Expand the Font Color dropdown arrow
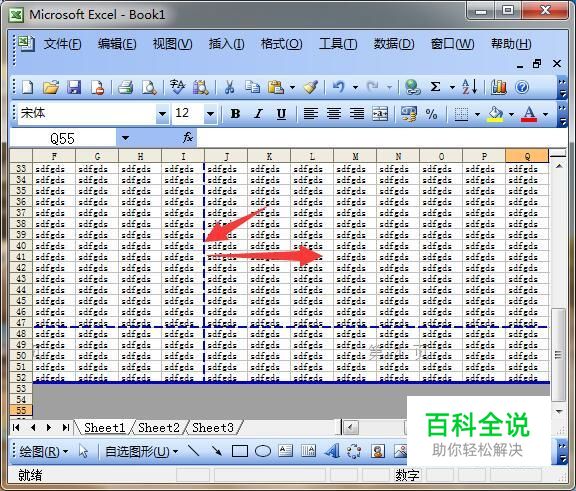 546,114
